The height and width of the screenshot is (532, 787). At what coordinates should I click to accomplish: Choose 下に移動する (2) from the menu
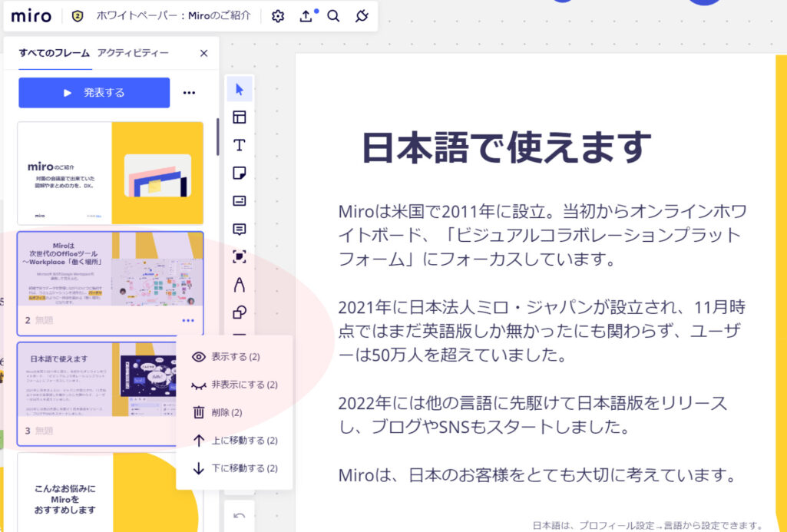coord(234,469)
